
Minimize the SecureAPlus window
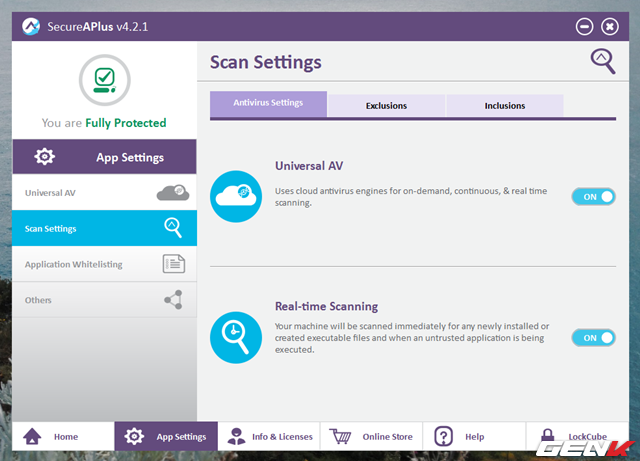tap(584, 27)
